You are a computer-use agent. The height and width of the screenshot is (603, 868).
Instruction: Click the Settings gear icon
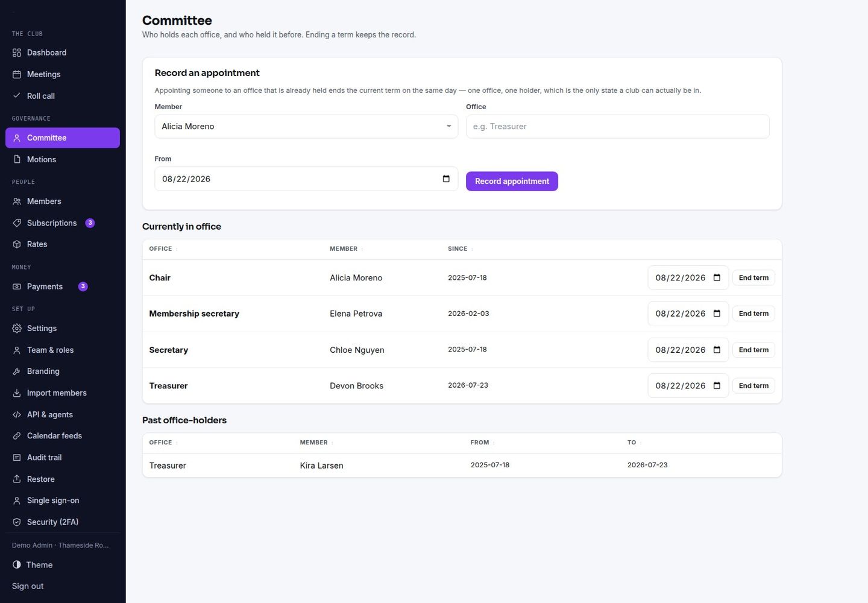[17, 329]
